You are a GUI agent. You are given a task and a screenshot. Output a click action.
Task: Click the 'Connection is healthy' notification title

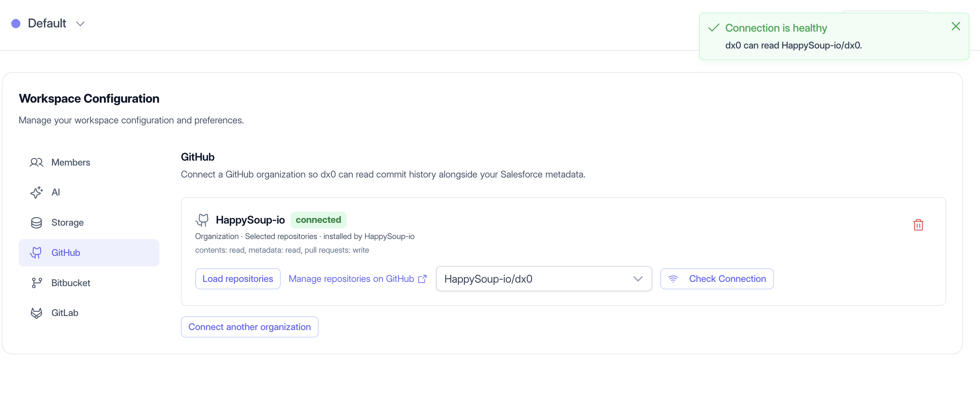coord(776,28)
